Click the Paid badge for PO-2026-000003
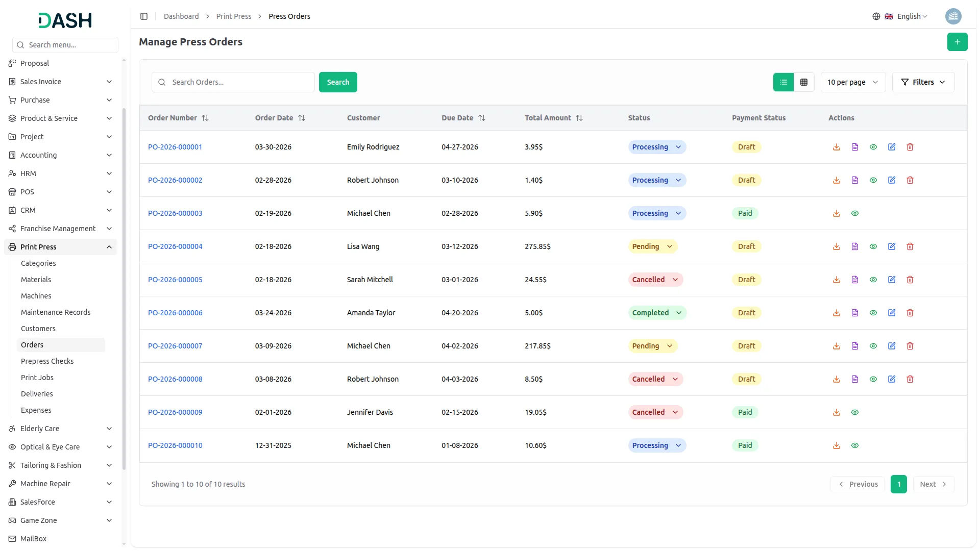Viewport: 980px width, 551px height. pos(745,213)
